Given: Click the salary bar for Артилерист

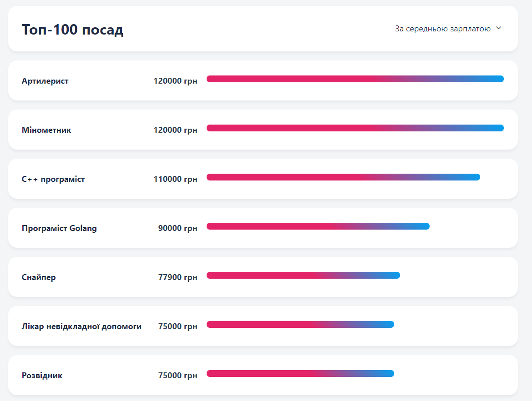Looking at the screenshot, I should 355,79.
